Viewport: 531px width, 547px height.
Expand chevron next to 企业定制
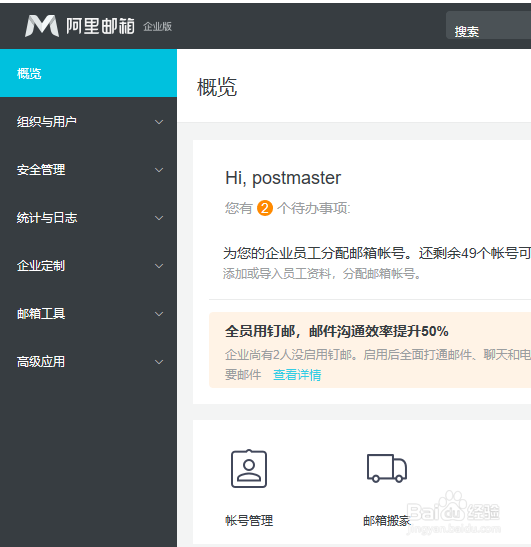pos(159,266)
